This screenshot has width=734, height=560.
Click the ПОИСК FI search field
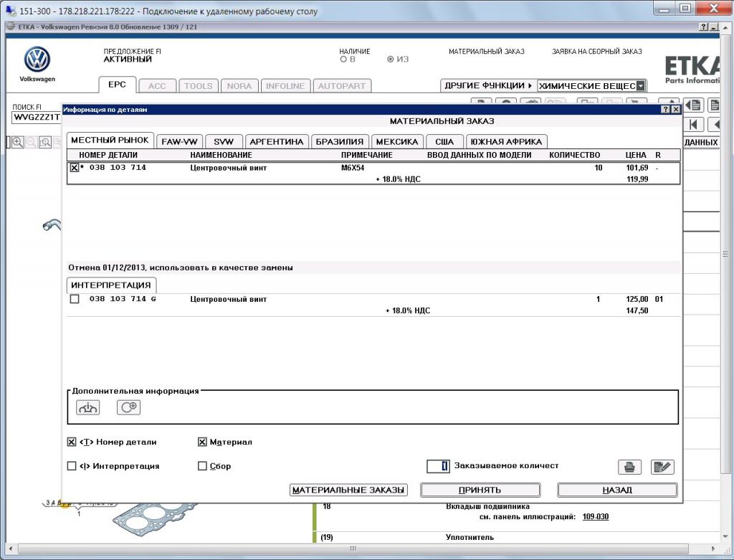tap(37, 117)
